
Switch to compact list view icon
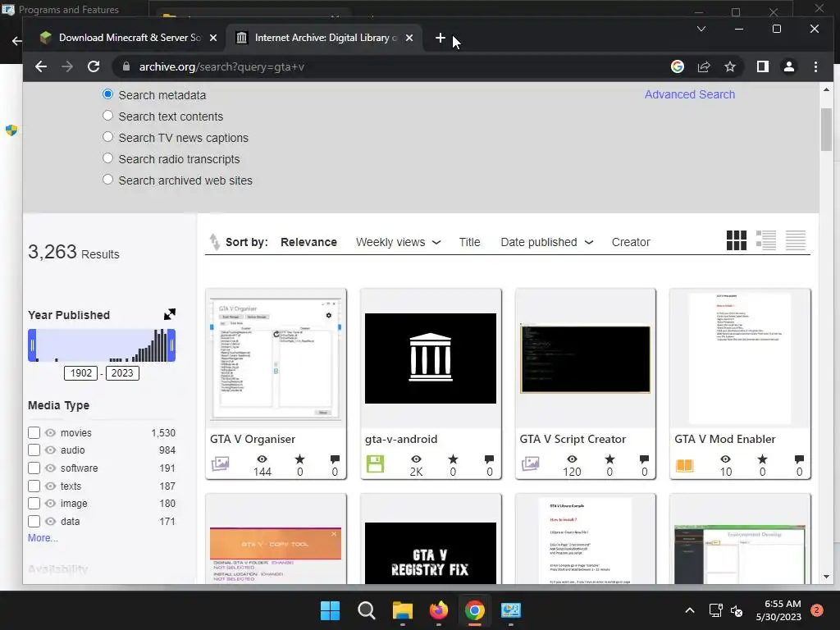tap(796, 240)
